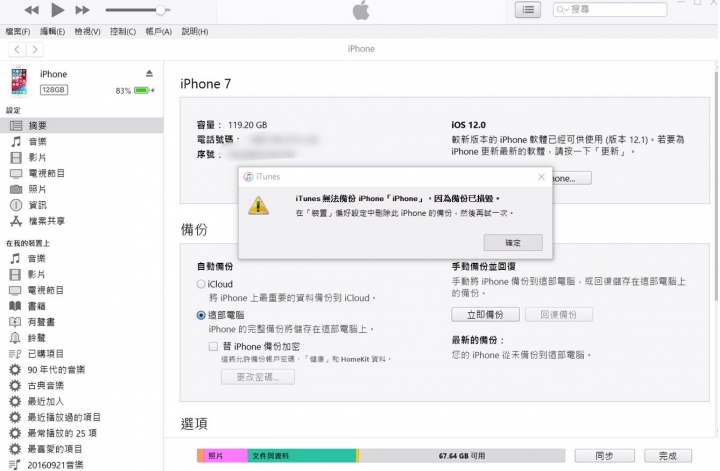Click the 同步 sync button
The height and width of the screenshot is (471, 720).
604,456
